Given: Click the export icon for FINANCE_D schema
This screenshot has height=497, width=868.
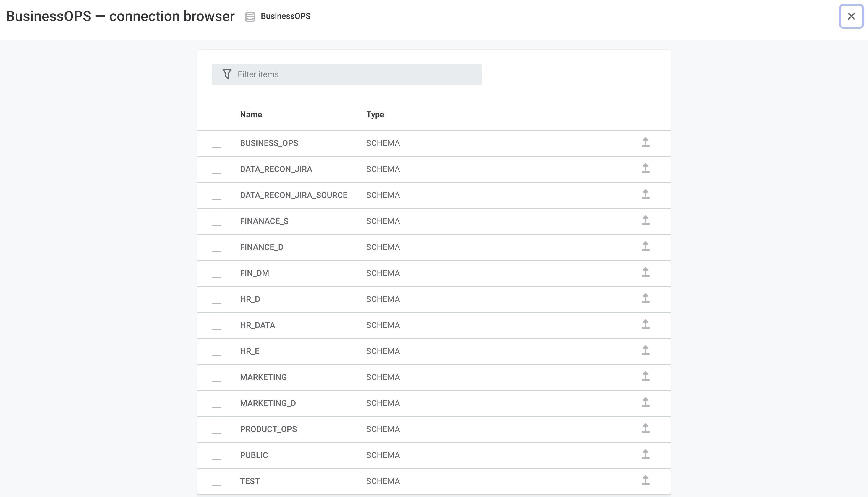Looking at the screenshot, I should (x=646, y=246).
